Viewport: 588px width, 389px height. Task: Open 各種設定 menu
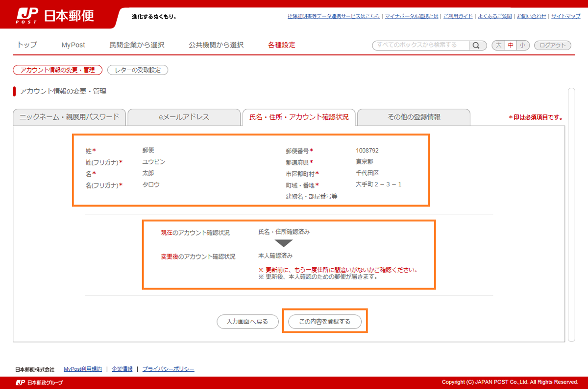pyautogui.click(x=282, y=45)
